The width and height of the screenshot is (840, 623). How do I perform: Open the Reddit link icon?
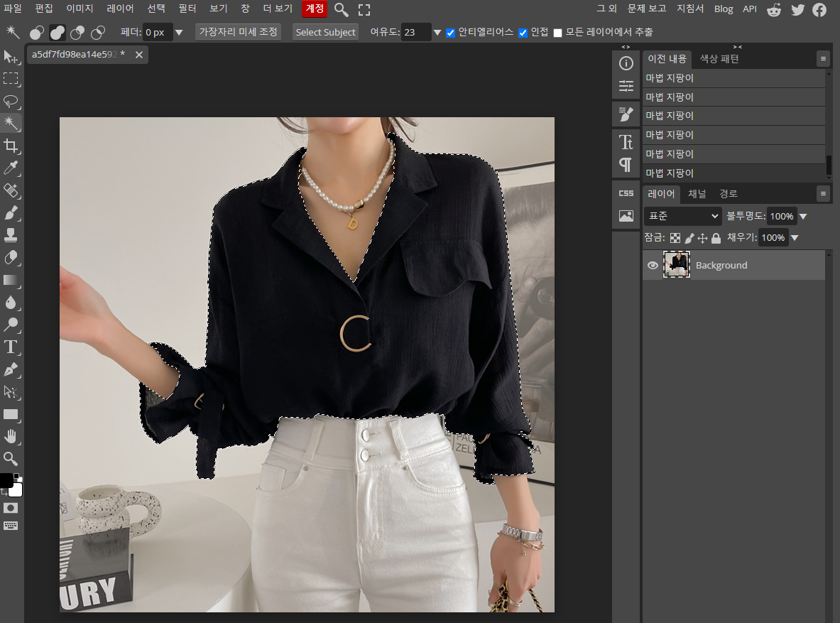click(774, 10)
